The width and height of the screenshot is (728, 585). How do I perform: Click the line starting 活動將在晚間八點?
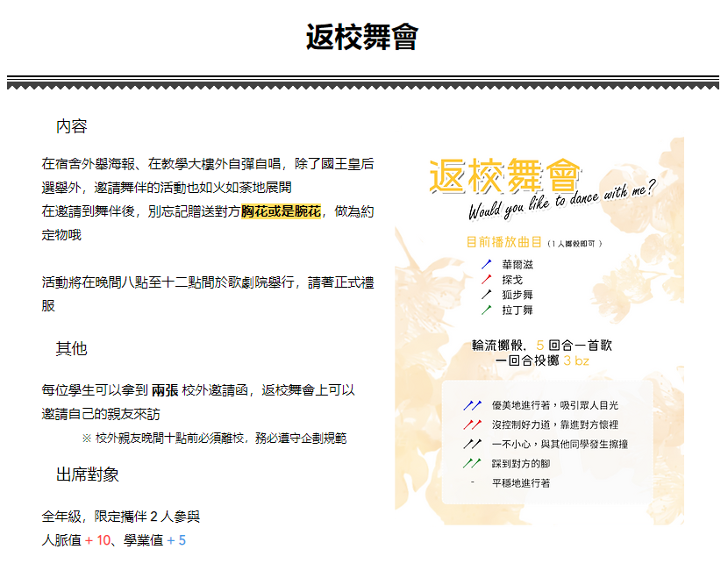[208, 282]
